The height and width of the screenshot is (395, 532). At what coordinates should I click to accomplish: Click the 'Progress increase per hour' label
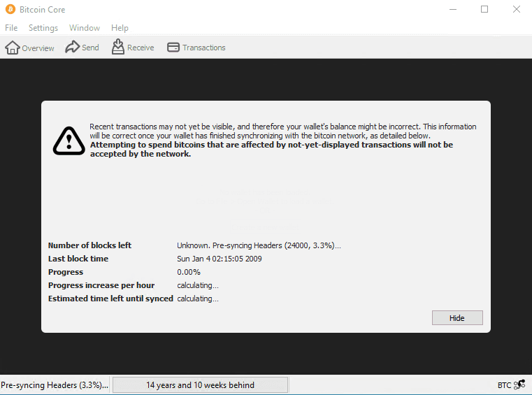[x=101, y=285]
